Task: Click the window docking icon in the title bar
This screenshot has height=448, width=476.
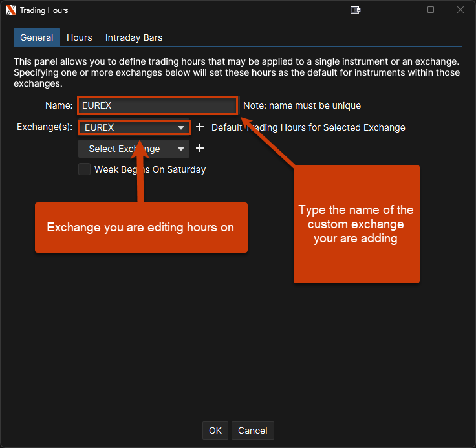Action: click(355, 10)
